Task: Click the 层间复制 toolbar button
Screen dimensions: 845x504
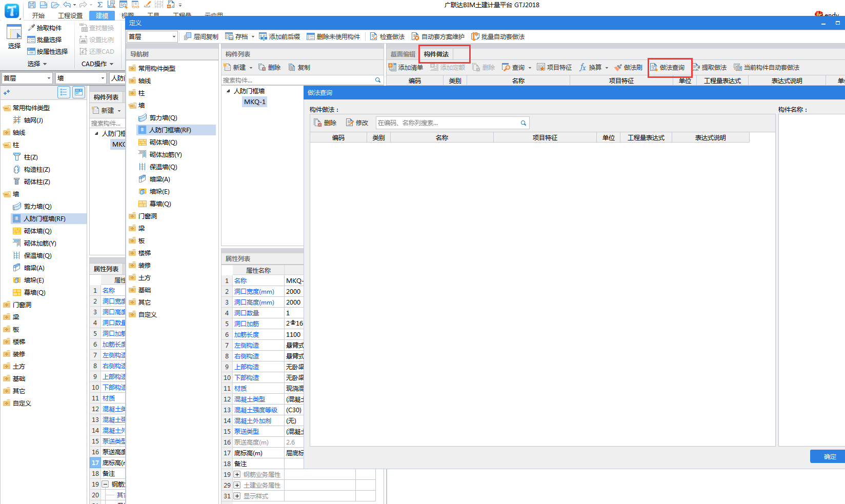Action: [201, 36]
